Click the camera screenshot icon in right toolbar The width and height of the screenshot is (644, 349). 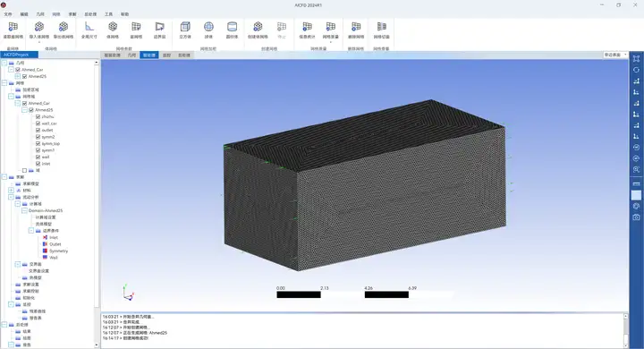point(636,217)
